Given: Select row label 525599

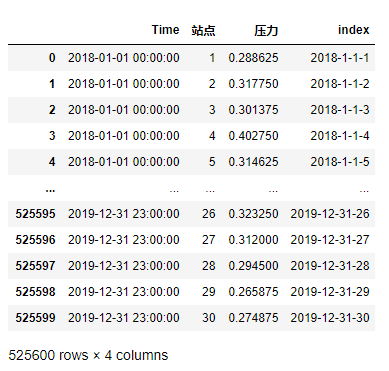Looking at the screenshot, I should click(x=35, y=318).
